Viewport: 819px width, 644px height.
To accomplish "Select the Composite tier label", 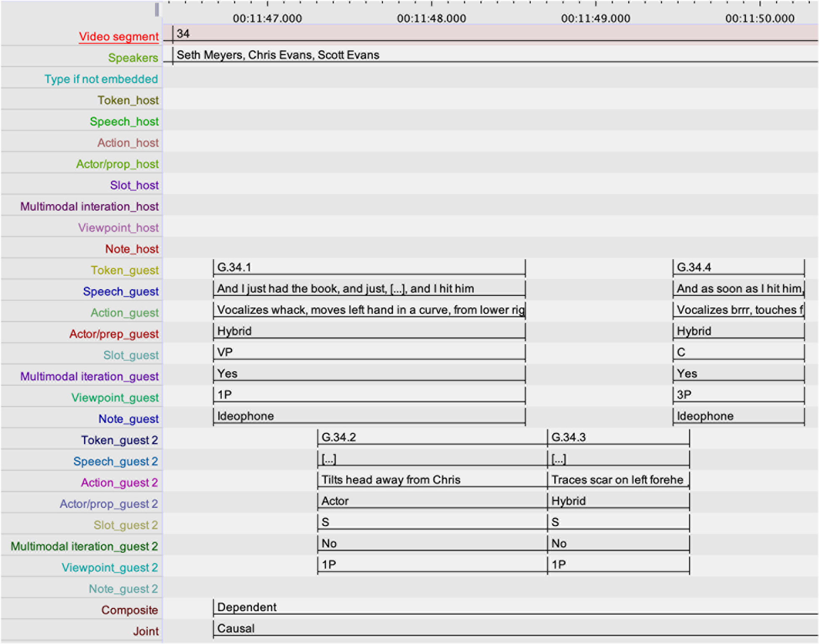I will 129,610.
